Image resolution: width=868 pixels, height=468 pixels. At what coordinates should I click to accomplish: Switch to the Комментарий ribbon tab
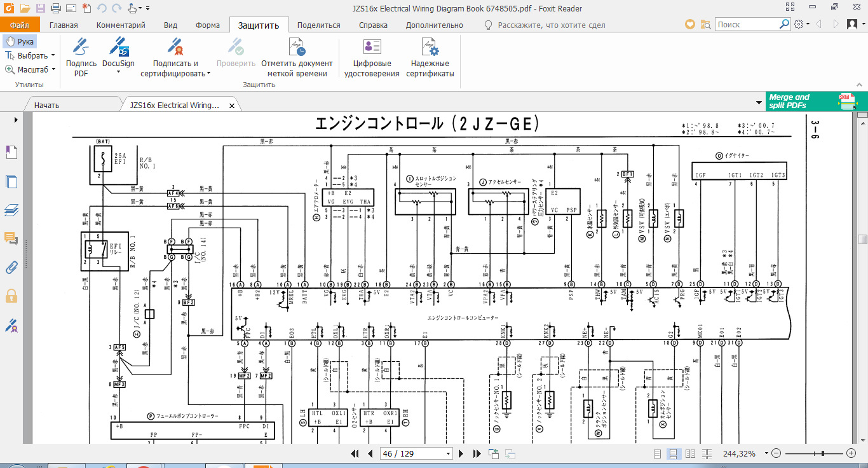click(121, 25)
